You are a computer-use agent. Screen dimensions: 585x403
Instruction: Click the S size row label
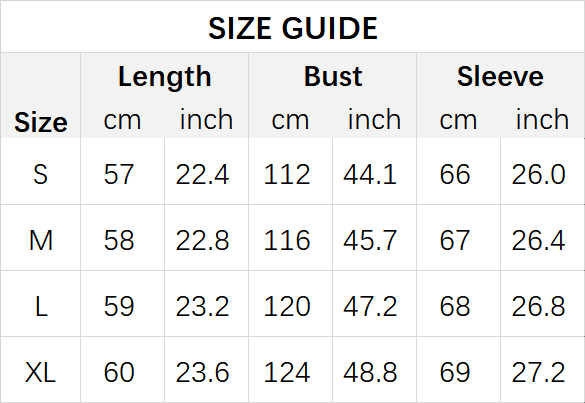point(40,174)
